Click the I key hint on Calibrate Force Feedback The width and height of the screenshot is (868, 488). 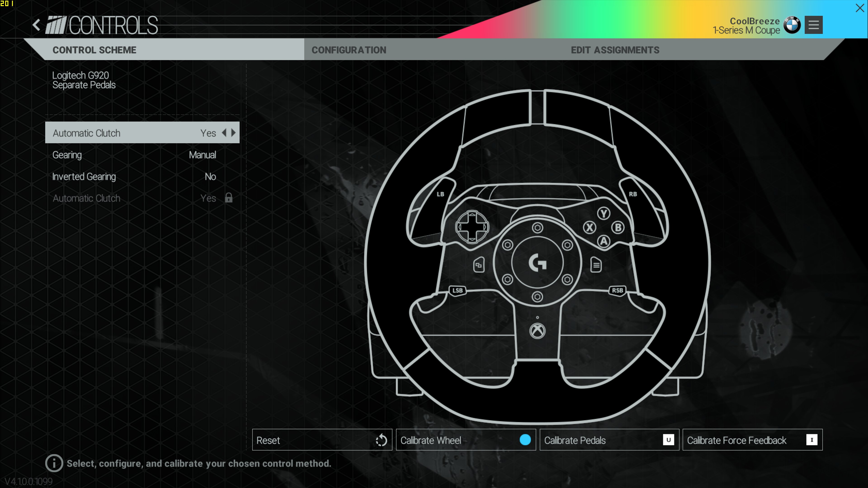[x=812, y=440]
